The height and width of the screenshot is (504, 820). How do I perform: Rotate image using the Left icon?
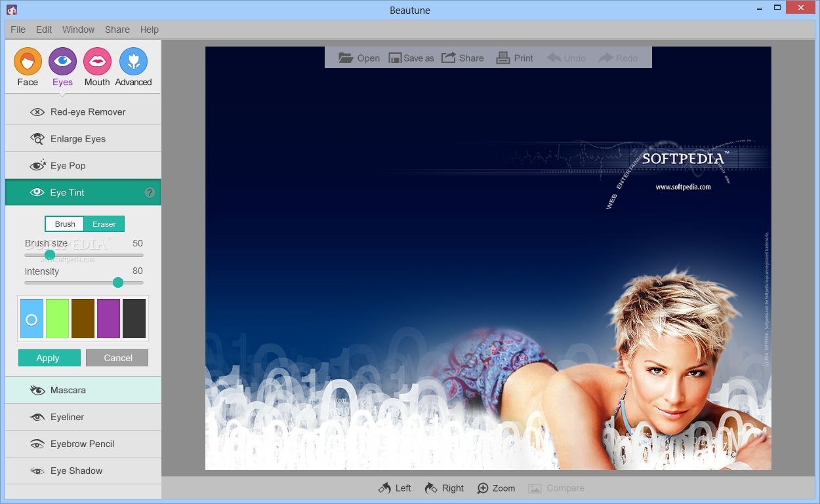(x=384, y=488)
